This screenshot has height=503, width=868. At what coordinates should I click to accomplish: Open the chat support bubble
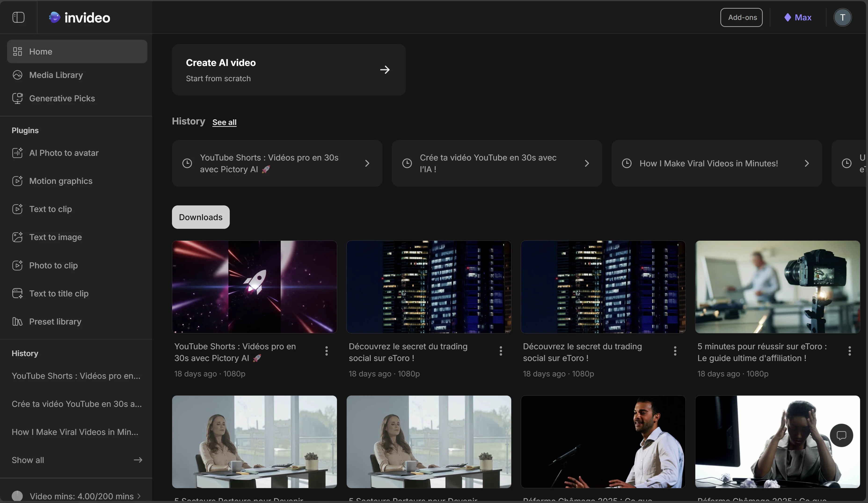tap(841, 435)
